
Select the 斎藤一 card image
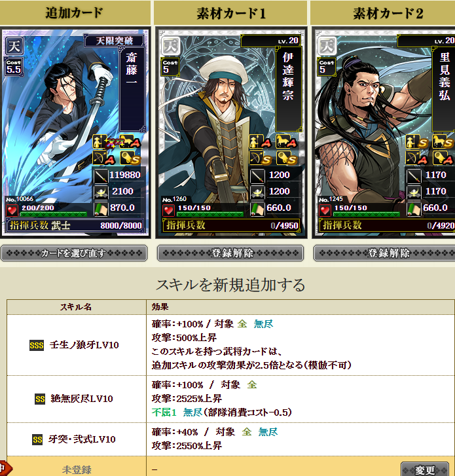click(75, 133)
